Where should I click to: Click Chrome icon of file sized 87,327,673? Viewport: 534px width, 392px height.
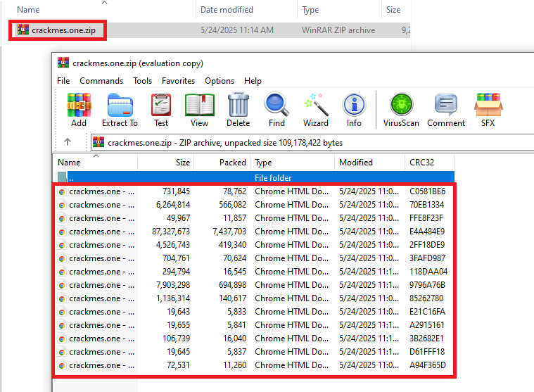pos(62,232)
